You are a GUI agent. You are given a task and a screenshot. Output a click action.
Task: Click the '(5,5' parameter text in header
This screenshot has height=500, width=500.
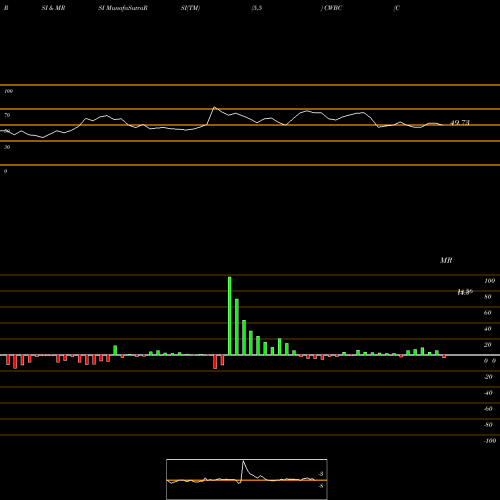point(257,8)
